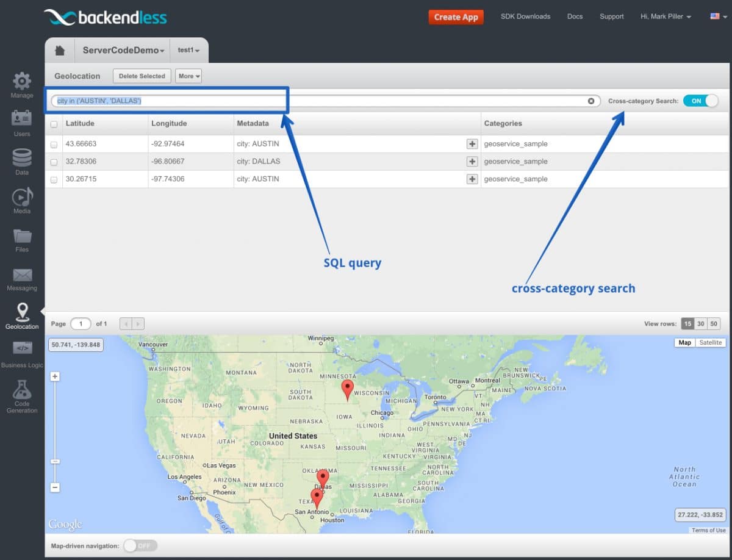Click the Categories column header
732x560 pixels.
[503, 123]
